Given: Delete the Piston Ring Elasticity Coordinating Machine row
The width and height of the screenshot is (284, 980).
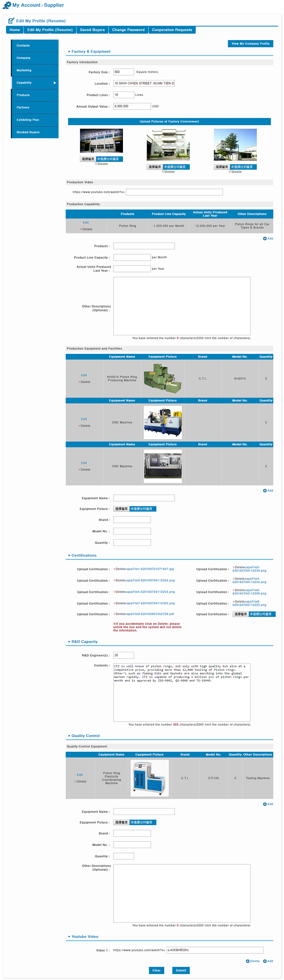Looking at the screenshot, I should pyautogui.click(x=80, y=782).
